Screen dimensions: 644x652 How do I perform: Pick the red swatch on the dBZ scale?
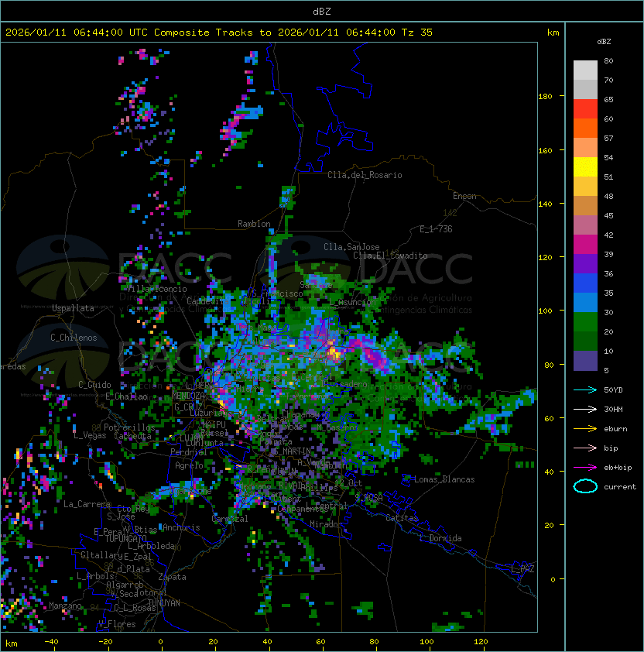(585, 109)
